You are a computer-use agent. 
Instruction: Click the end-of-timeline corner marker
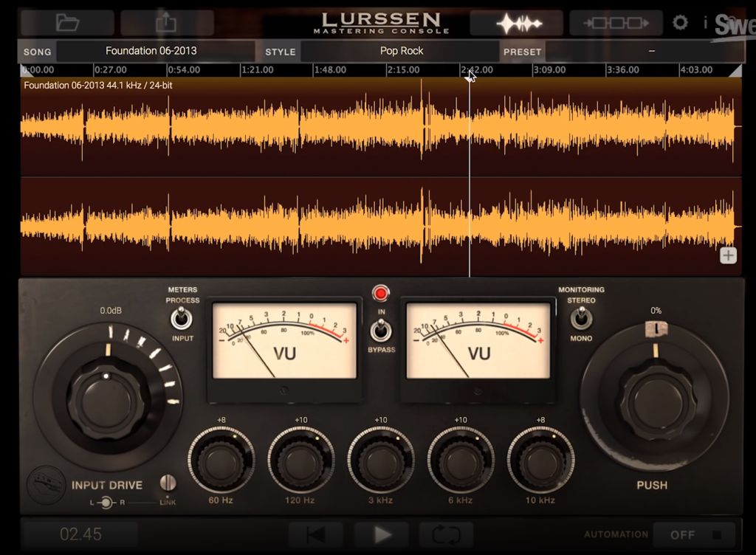pyautogui.click(x=735, y=70)
